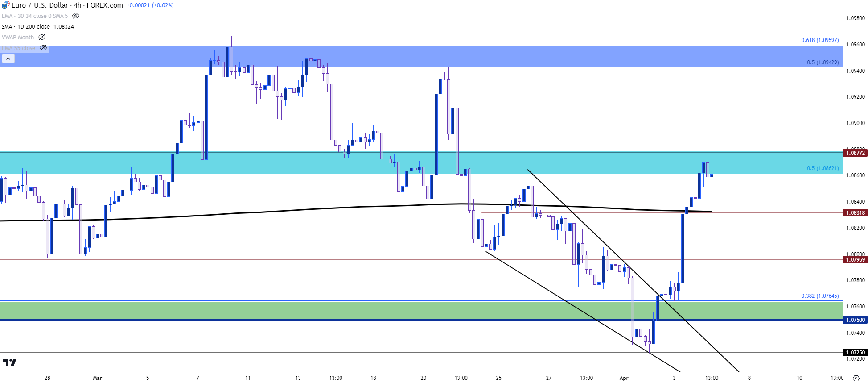Click the 1.09800 price axis tick
The width and height of the screenshot is (868, 383).
(855, 18)
